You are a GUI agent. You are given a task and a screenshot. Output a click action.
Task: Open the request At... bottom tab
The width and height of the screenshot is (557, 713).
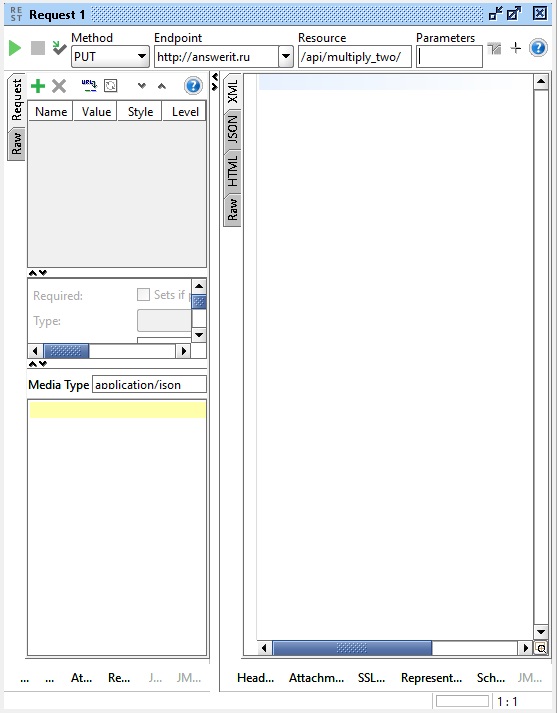81,678
